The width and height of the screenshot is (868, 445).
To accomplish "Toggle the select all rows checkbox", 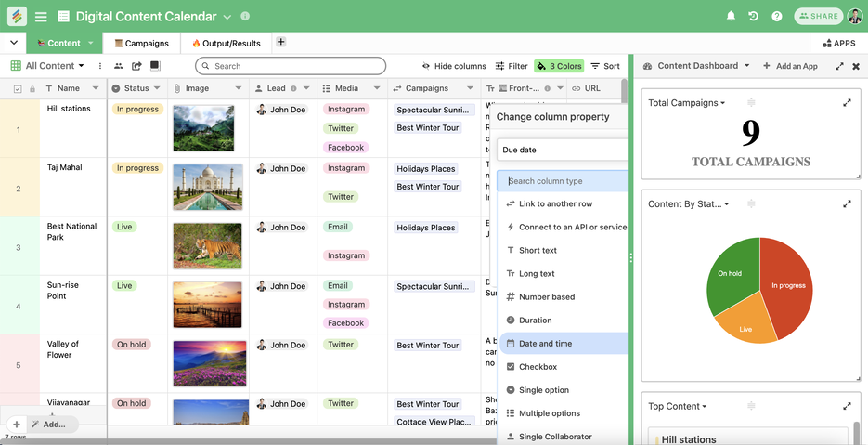I will (18, 88).
